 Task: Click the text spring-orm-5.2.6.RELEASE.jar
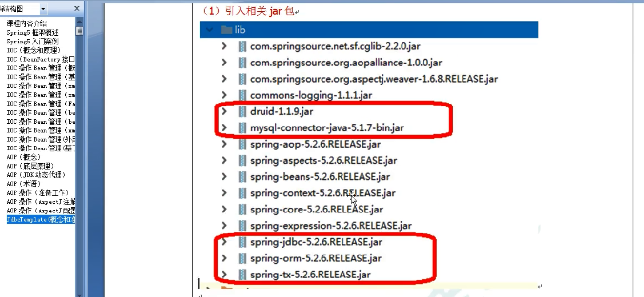(x=316, y=258)
